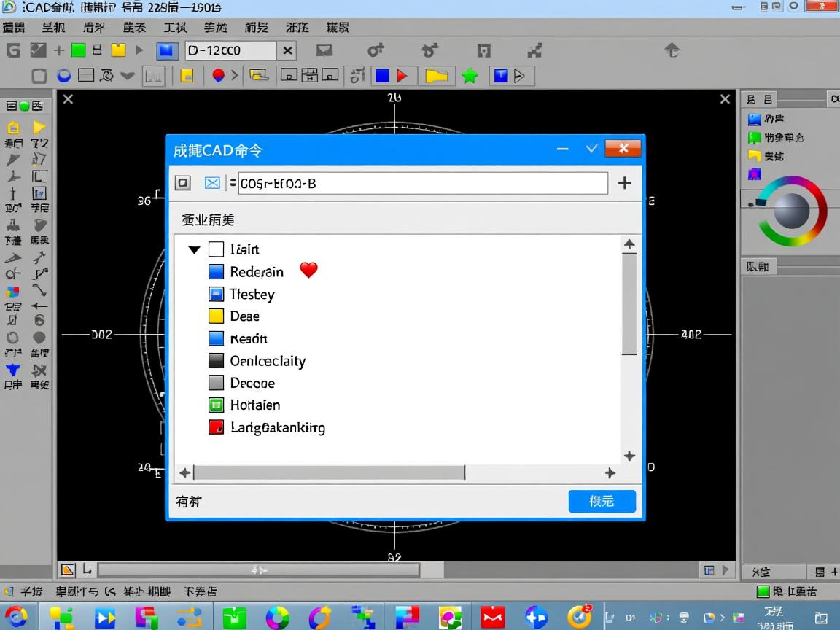Click the C0Sr-Ef02-B command input field
This screenshot has width=840, height=630.
click(423, 184)
